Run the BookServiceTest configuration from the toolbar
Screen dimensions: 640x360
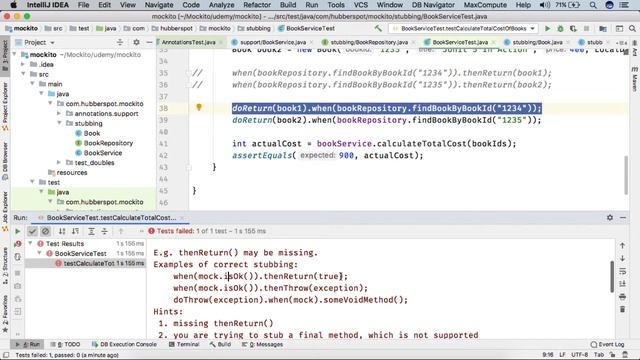(547, 29)
